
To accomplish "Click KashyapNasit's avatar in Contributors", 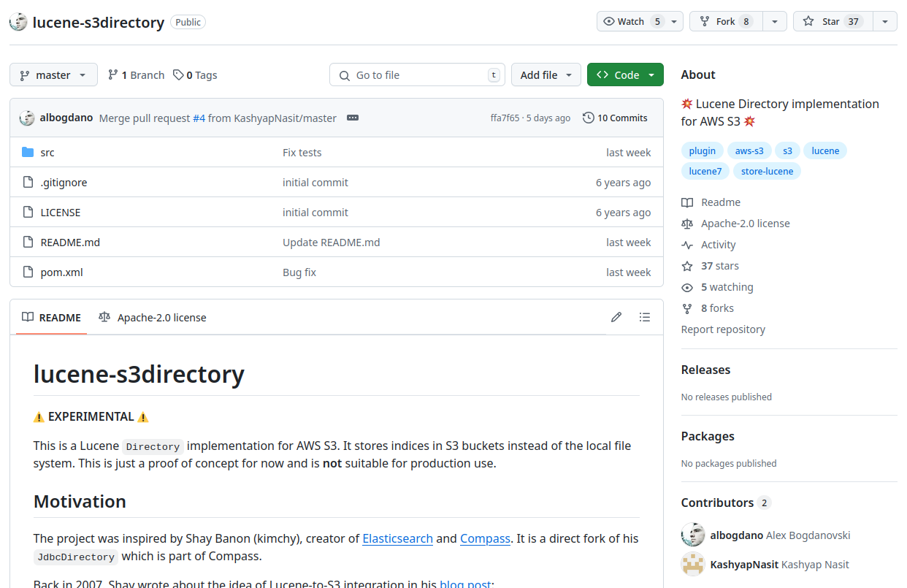I will (x=693, y=564).
